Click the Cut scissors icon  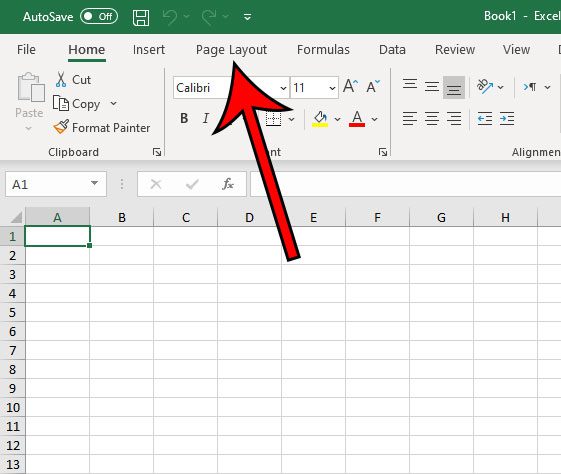click(61, 79)
